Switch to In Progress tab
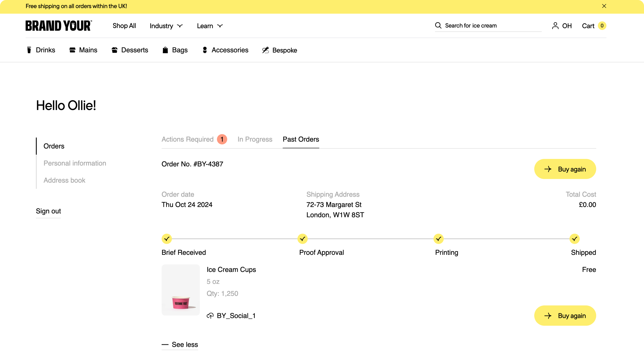Screen dimensions: 644x355 [x=255, y=139]
